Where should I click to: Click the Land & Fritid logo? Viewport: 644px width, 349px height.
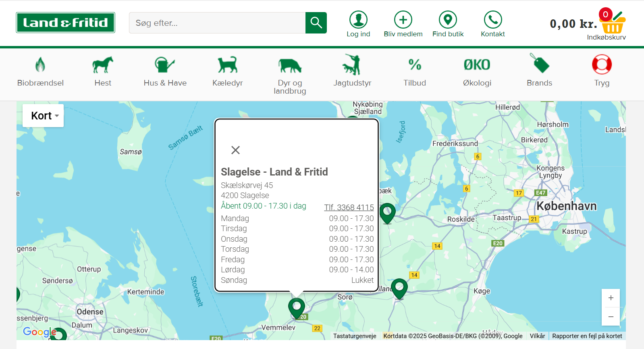65,23
